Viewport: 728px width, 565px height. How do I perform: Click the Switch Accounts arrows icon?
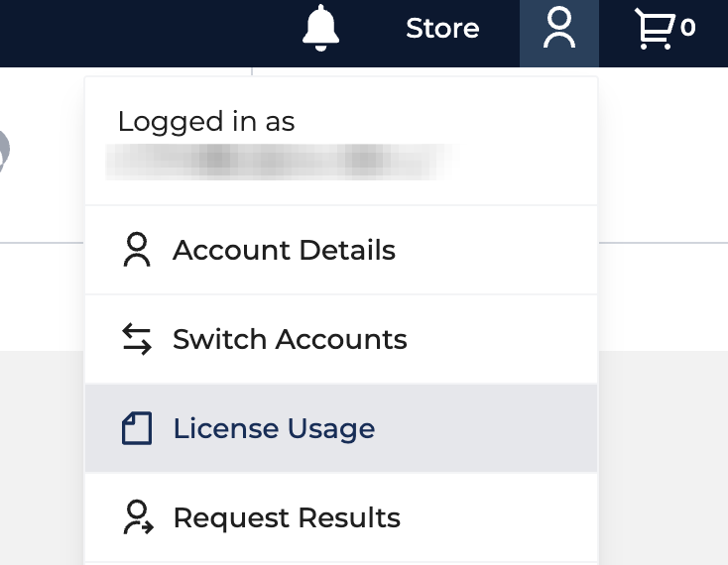137,339
